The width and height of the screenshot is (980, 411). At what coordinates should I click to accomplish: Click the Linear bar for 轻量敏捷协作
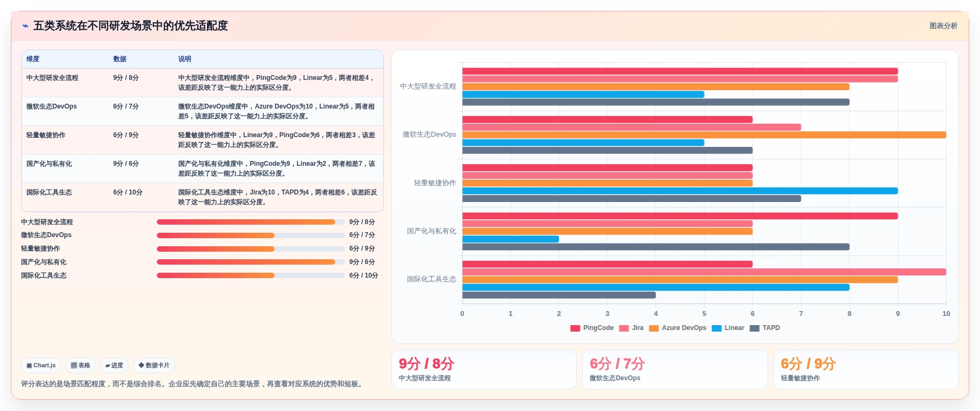coord(680,191)
